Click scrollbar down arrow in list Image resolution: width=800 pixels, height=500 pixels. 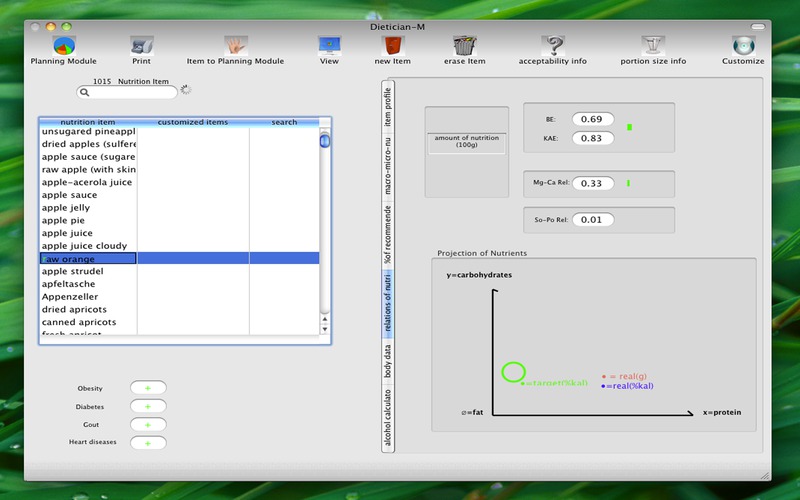coord(324,329)
